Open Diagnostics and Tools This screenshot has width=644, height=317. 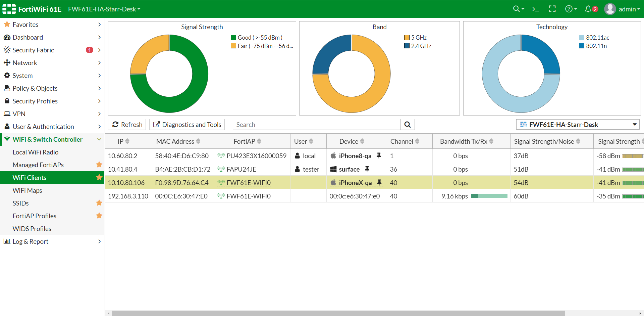point(187,125)
